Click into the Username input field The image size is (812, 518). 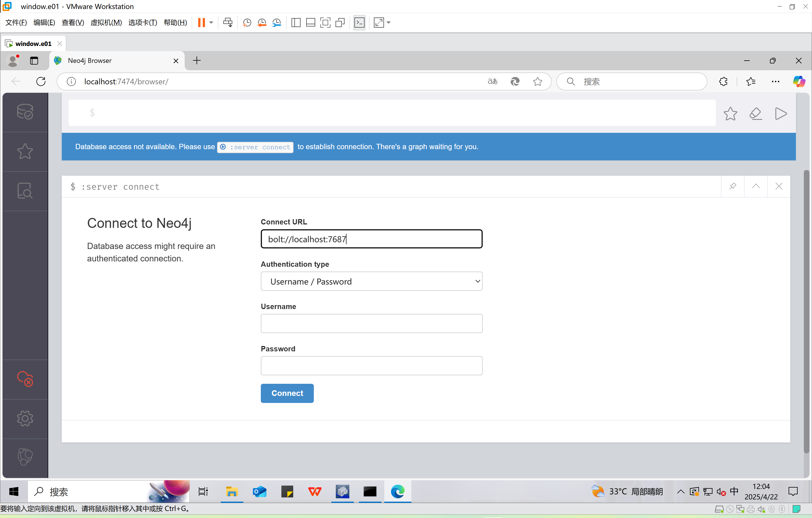371,323
